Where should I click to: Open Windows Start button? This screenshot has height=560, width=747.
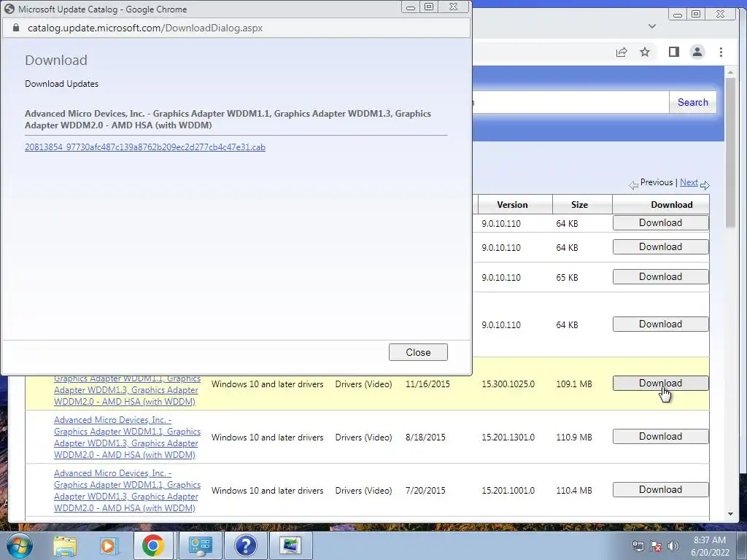(x=20, y=545)
